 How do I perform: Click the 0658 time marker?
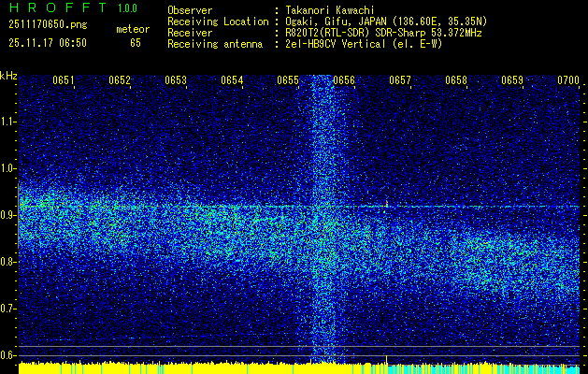coord(456,80)
